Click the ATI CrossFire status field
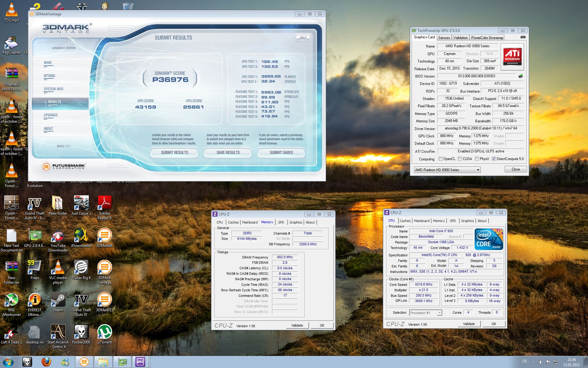Viewport: 588px width, 368px height. point(481,151)
